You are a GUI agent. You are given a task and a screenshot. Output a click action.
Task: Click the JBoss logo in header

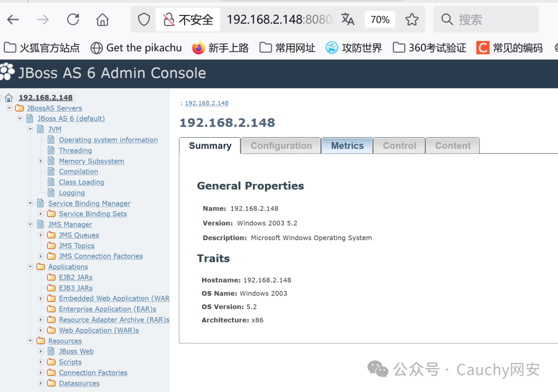click(x=7, y=72)
